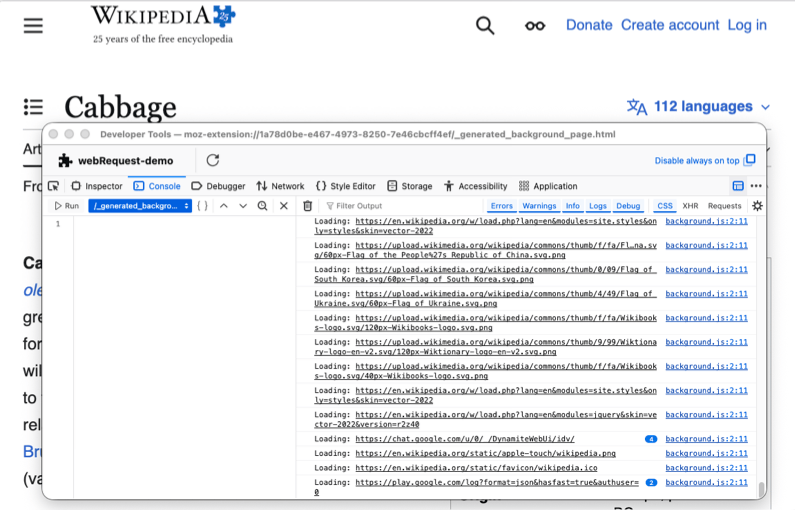Open reverse history search magnifier
795x510 pixels.
tap(262, 206)
